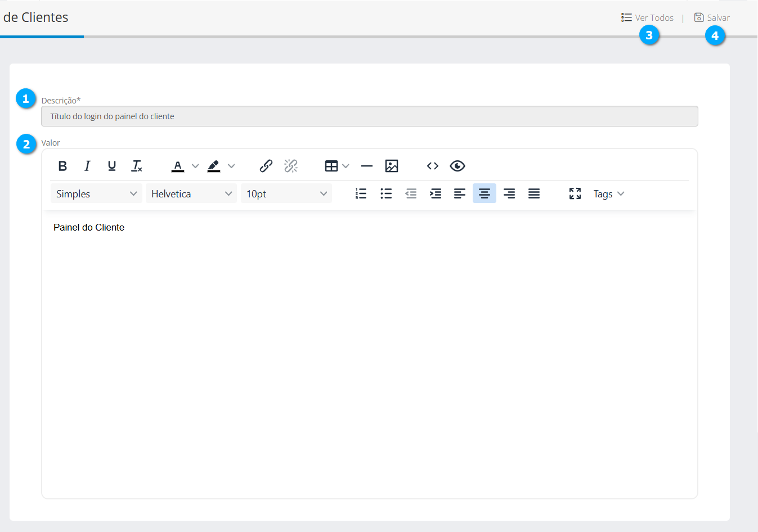Insert a hyperlink
Image resolution: width=758 pixels, height=532 pixels.
[x=266, y=166]
